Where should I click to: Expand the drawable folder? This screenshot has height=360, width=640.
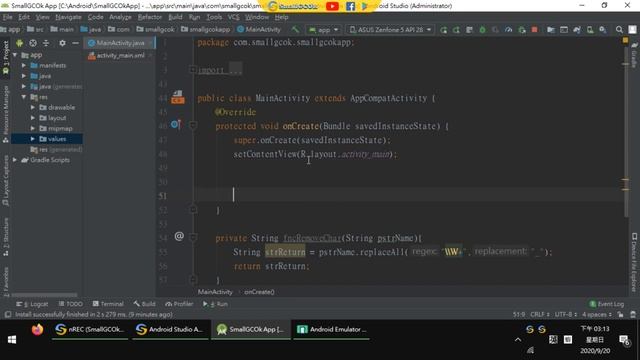coord(33,107)
